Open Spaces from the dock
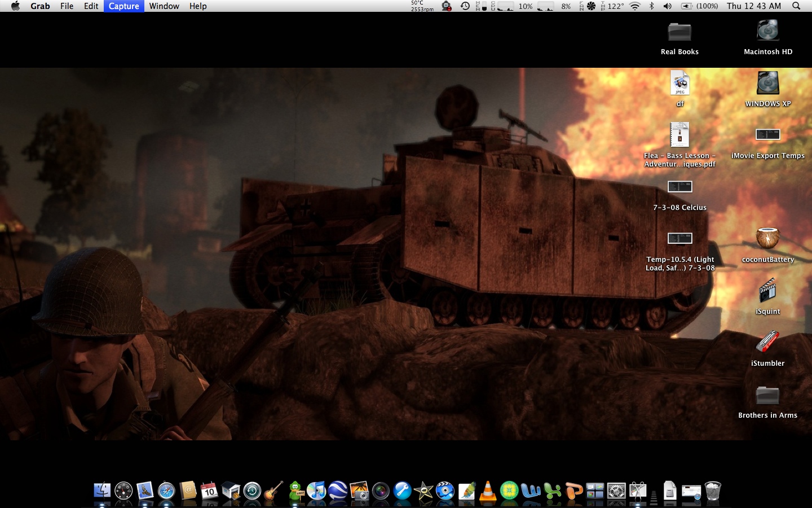The image size is (812, 508). (595, 491)
